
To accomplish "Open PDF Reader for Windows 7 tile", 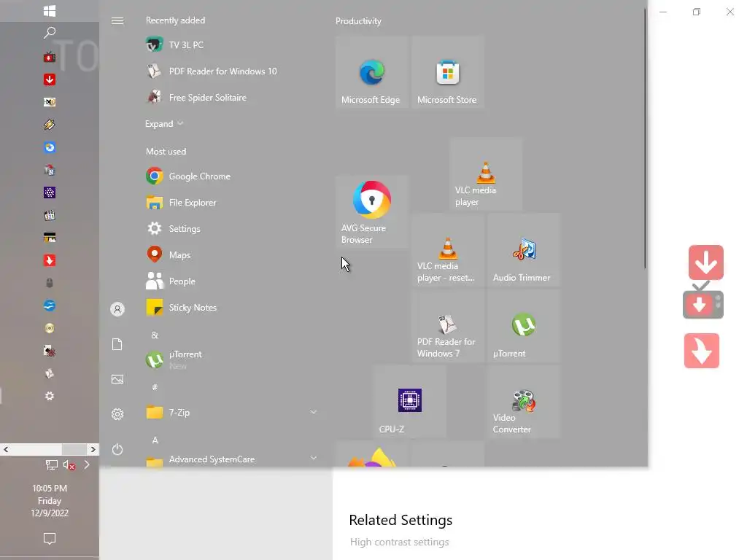I will click(447, 326).
